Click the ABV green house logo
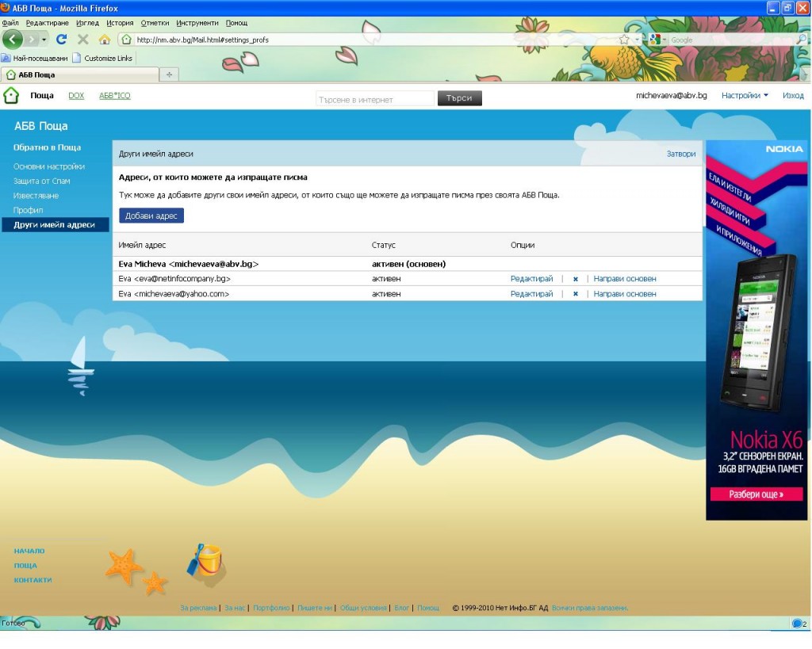This screenshot has width=812, height=649. (x=11, y=96)
